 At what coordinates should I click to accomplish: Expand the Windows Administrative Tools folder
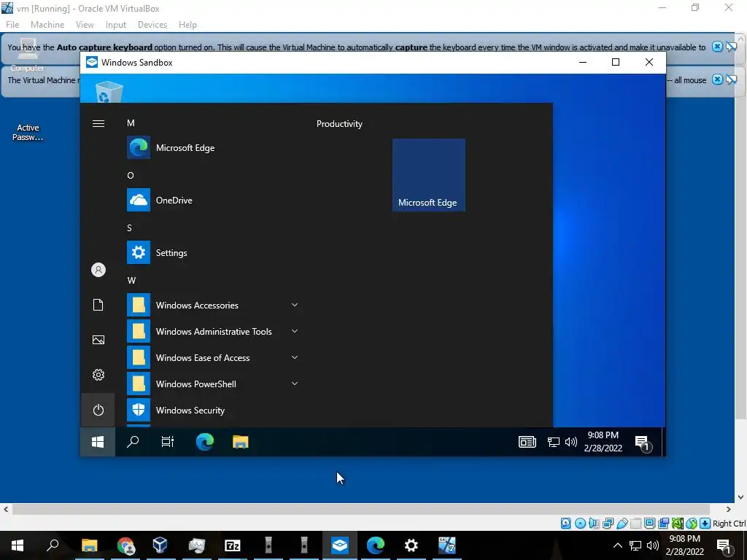212,332
